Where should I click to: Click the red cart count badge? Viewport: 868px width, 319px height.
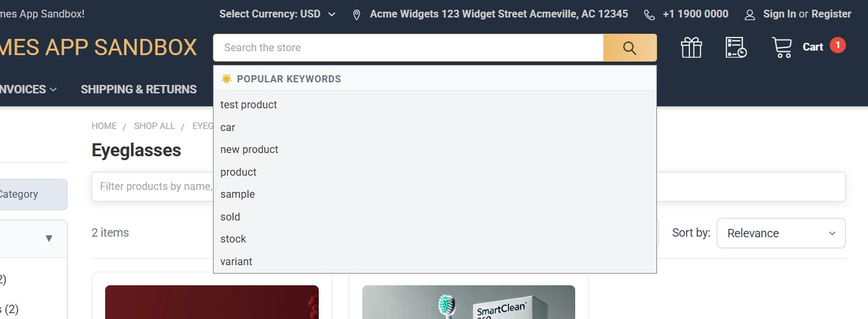[837, 45]
